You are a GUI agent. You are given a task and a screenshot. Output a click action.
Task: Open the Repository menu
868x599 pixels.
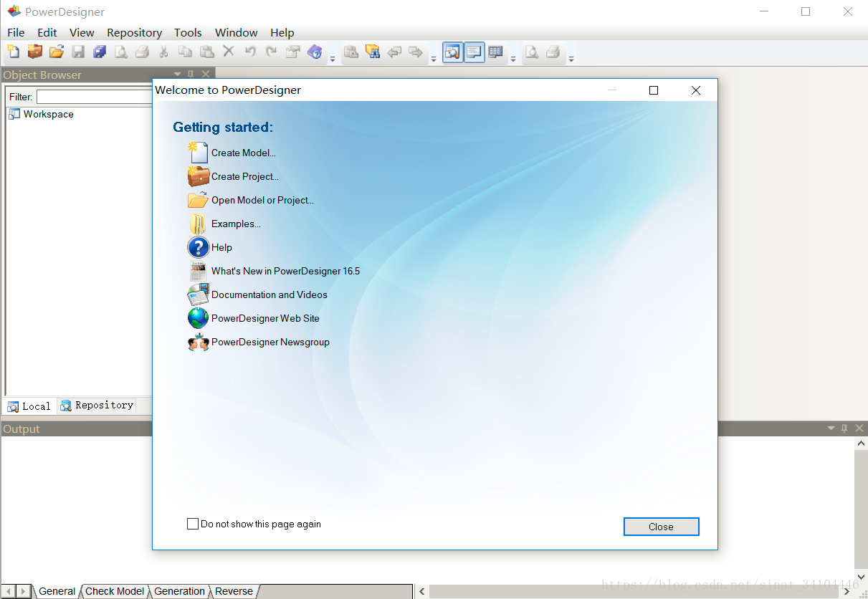tap(135, 32)
